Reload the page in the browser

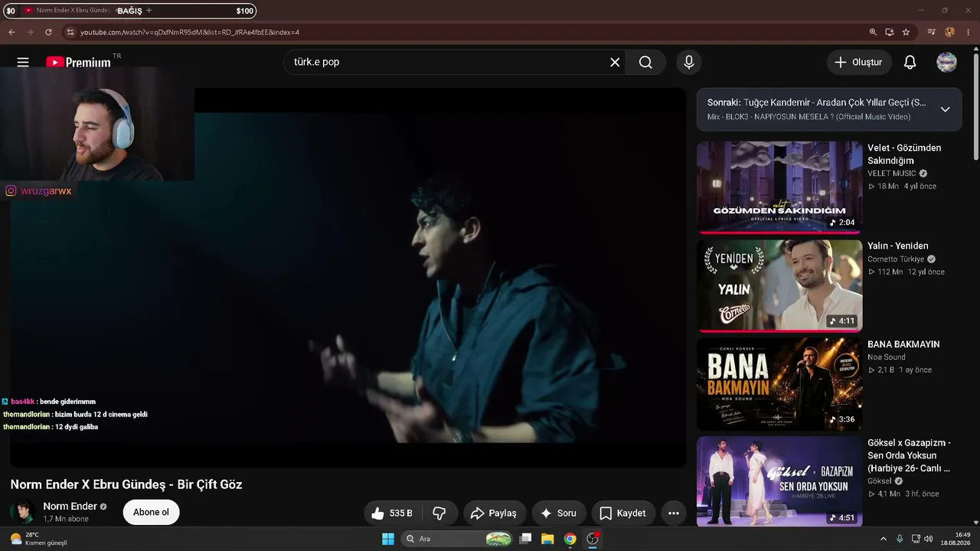pyautogui.click(x=48, y=32)
